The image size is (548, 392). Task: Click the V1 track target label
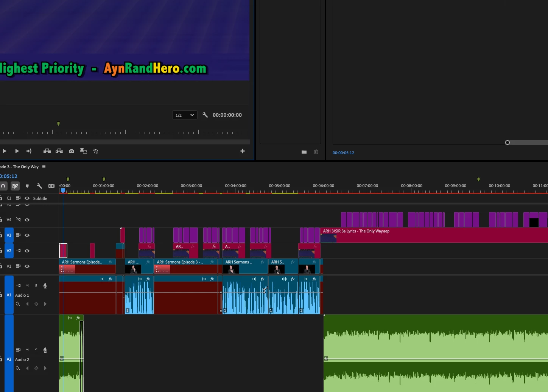coord(9,266)
